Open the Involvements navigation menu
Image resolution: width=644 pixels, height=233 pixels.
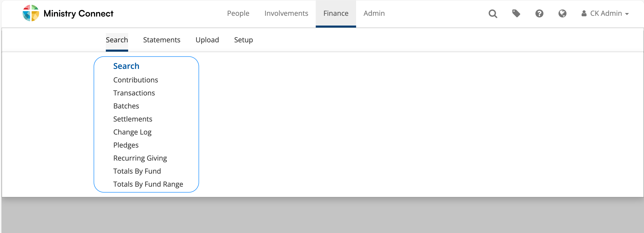pos(286,13)
